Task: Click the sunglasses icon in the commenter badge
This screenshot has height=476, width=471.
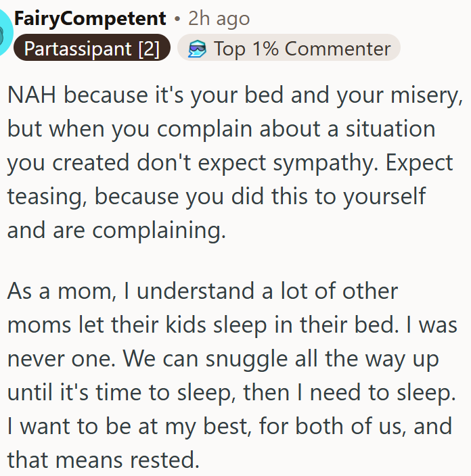Action: [x=196, y=49]
